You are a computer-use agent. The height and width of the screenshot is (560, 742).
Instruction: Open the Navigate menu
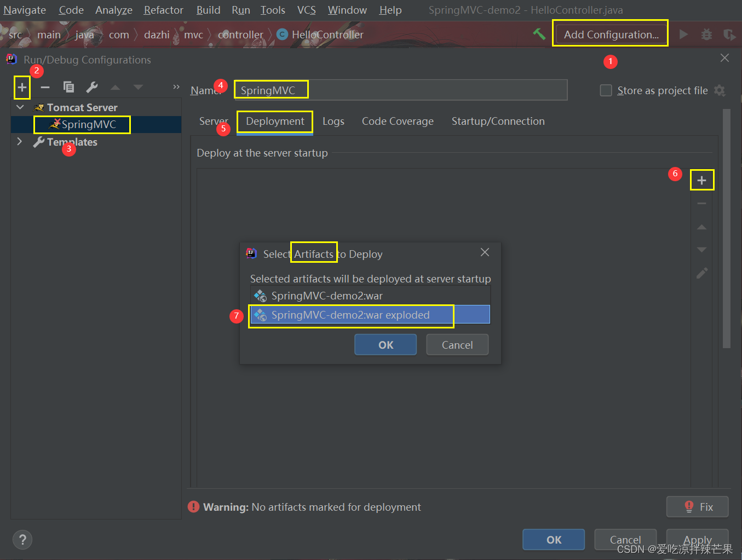pos(25,10)
